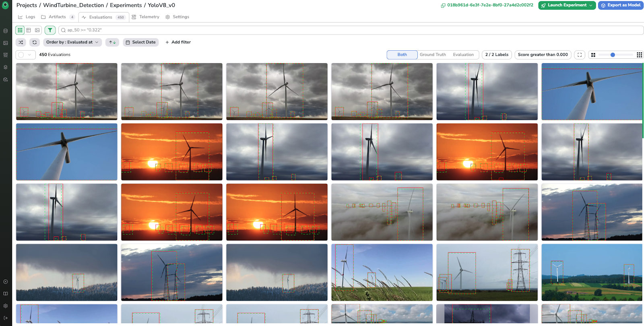644x326 pixels.
Task: Click the thumbnail size slider handle
Action: click(613, 55)
